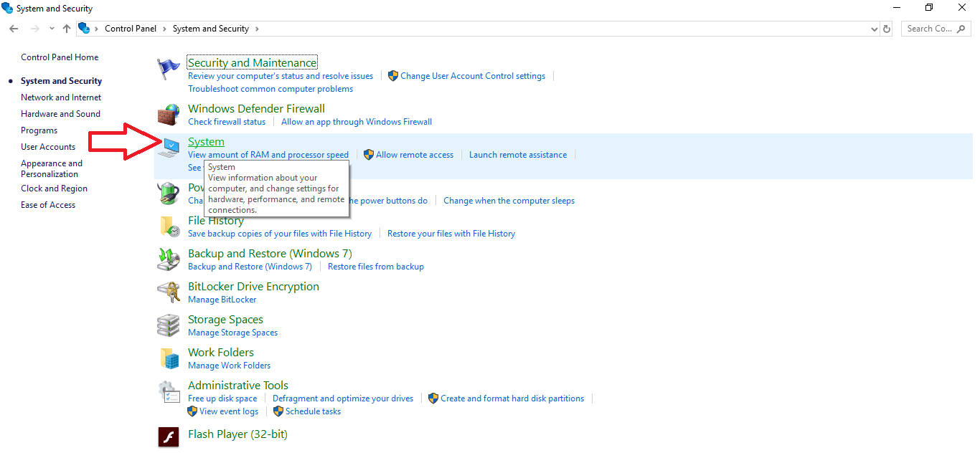Open the Administrative Tools heading
980x458 pixels.
238,386
